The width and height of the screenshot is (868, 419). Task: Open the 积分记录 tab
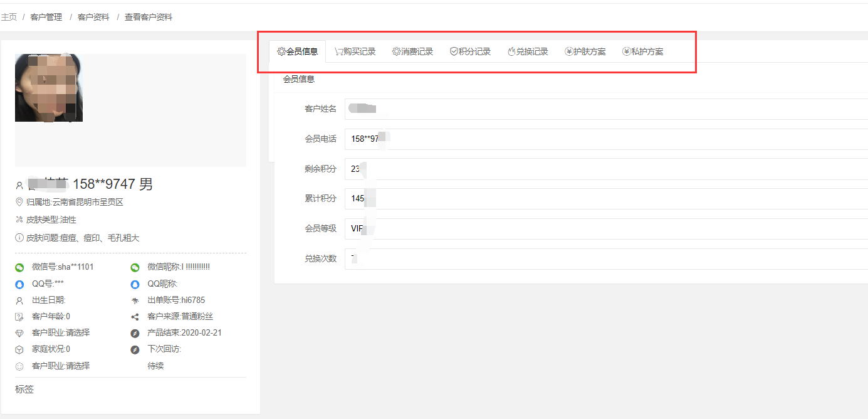tap(470, 51)
